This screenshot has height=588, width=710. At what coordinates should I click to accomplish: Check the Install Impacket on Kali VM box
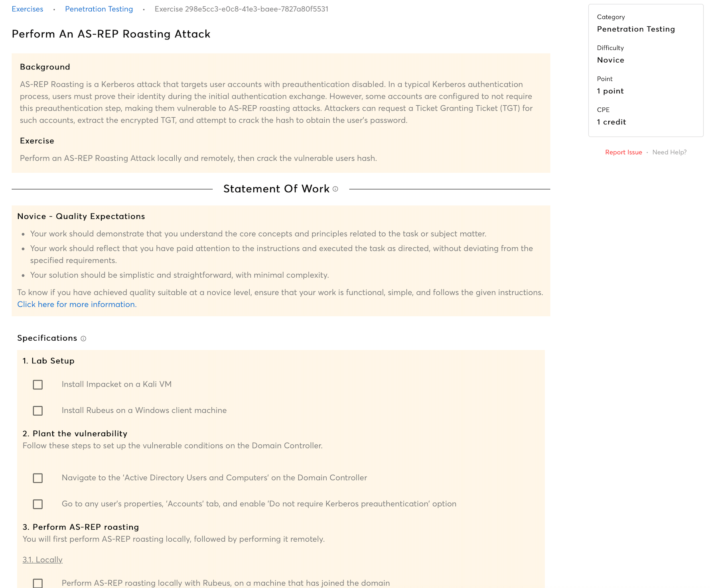(38, 385)
